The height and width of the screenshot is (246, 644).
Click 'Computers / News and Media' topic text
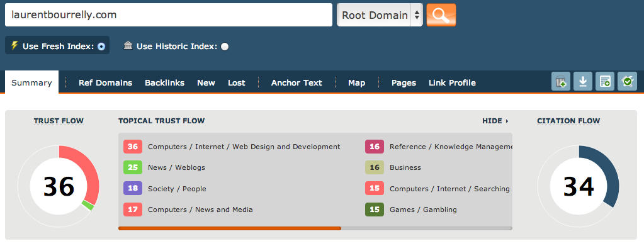tap(200, 210)
